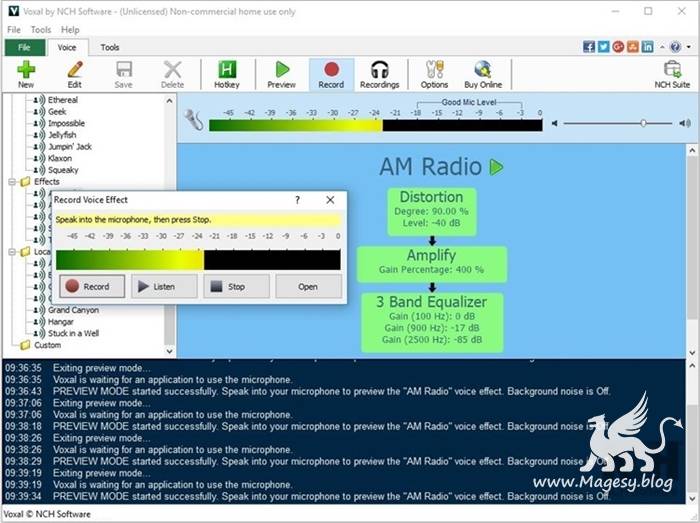Click the dialog's recording level meter
This screenshot has width=700, height=523.
[x=198, y=260]
